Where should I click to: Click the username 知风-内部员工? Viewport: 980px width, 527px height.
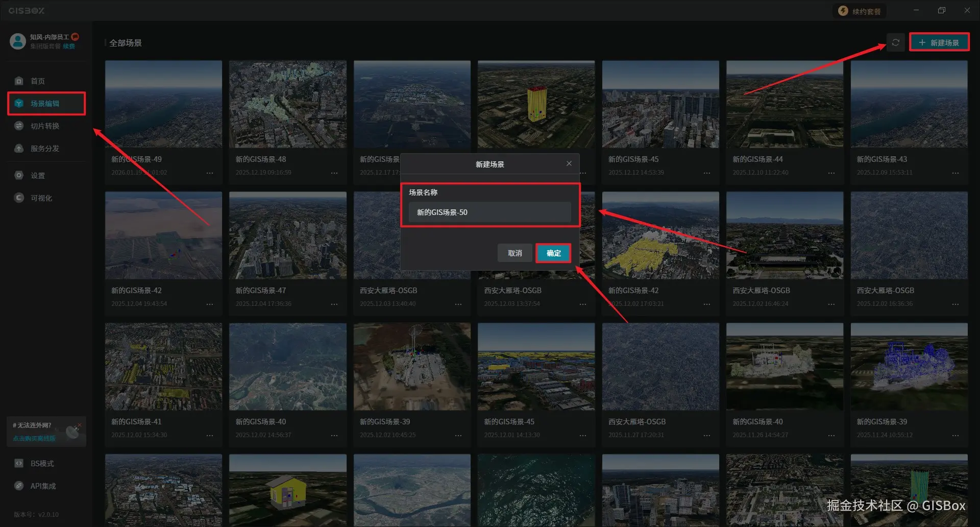49,37
